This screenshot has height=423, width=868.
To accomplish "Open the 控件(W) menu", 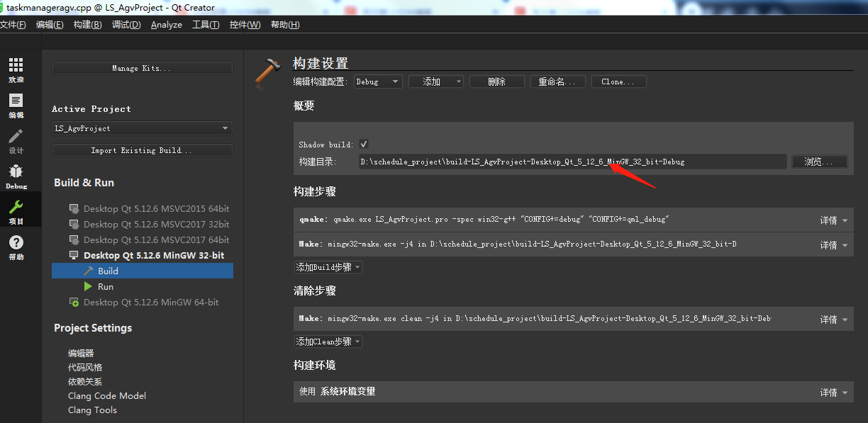I will tap(245, 25).
